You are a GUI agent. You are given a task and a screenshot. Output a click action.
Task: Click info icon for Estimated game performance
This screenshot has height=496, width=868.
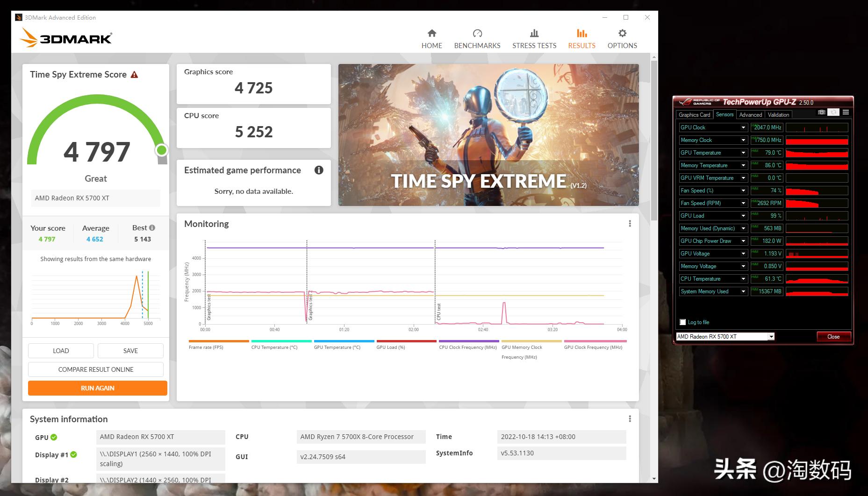point(319,170)
